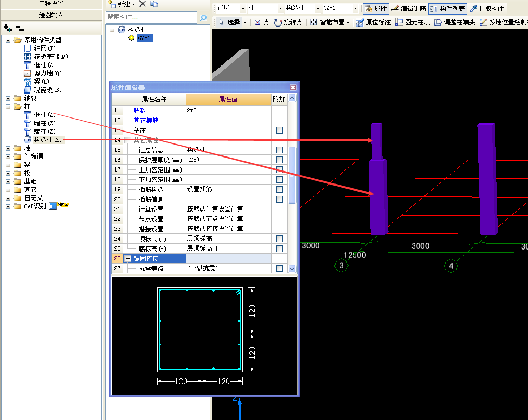Expand the 墙 folder node
Screen dimensions: 528x420
coord(8,148)
